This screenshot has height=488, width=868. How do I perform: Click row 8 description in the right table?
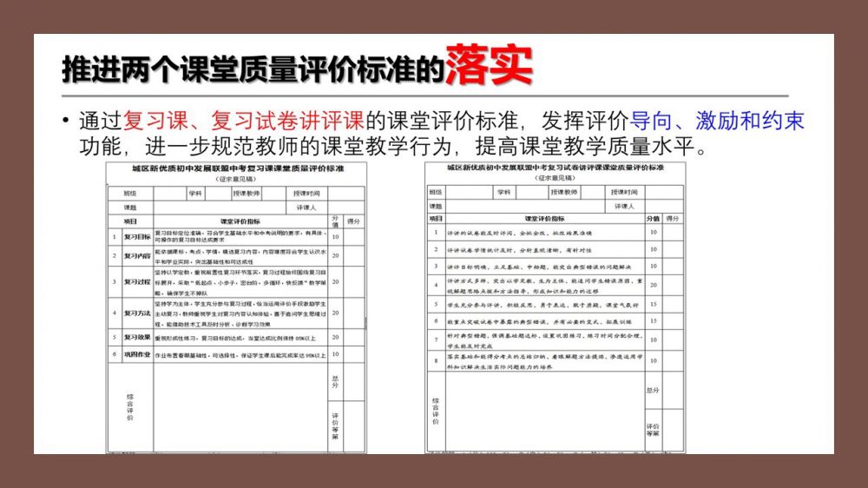tap(544, 362)
